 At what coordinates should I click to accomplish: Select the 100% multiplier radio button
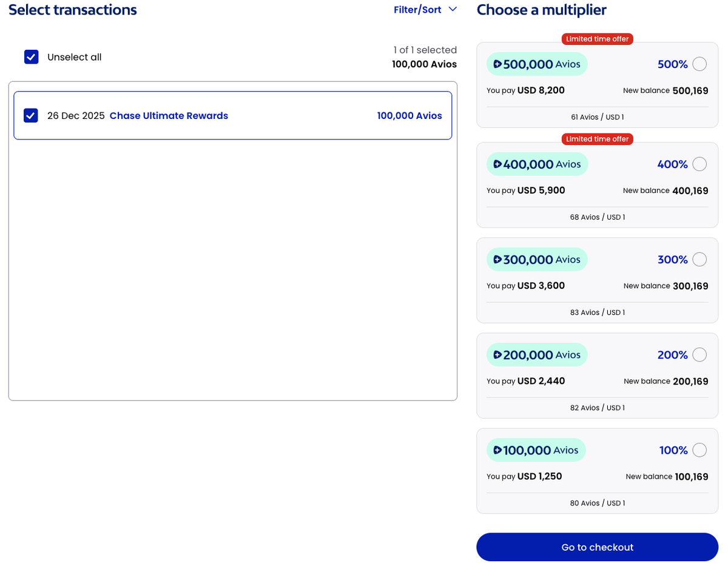[699, 450]
